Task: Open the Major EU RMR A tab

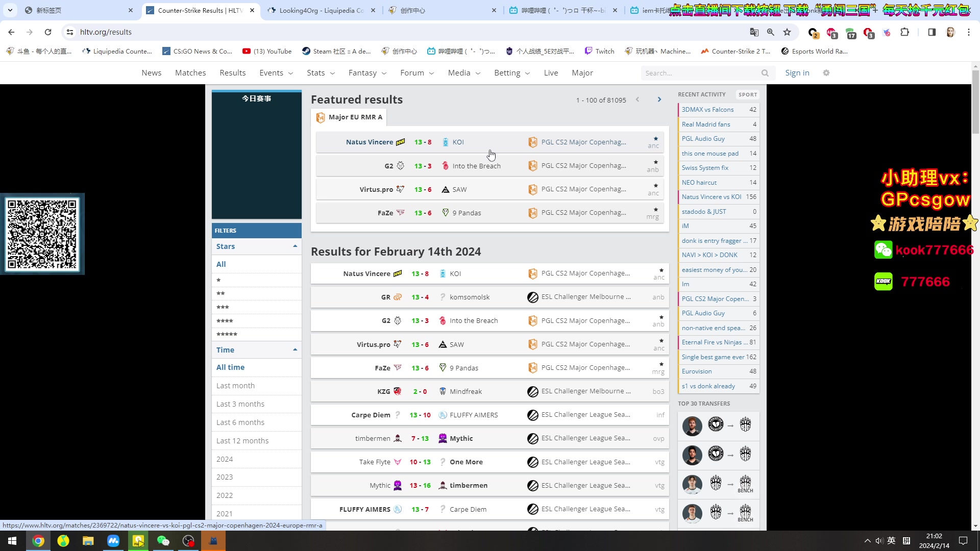Action: (x=349, y=117)
